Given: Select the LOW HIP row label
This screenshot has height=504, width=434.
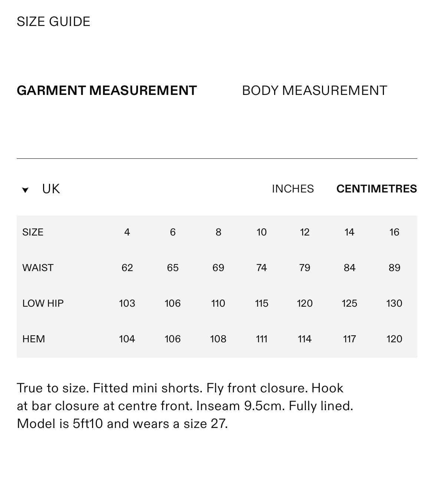Looking at the screenshot, I should 43,303.
